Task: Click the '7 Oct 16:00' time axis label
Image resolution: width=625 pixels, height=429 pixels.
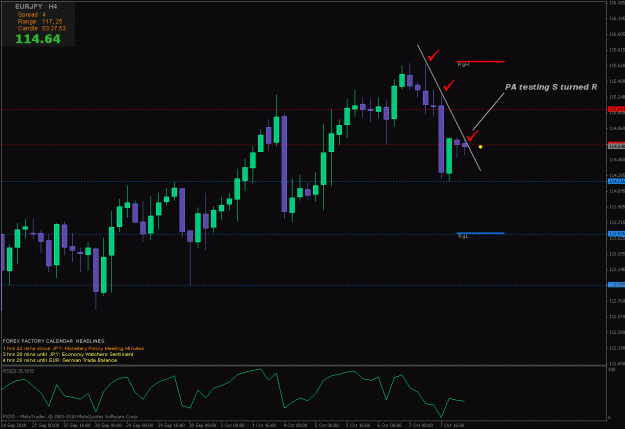Action: 452,425
